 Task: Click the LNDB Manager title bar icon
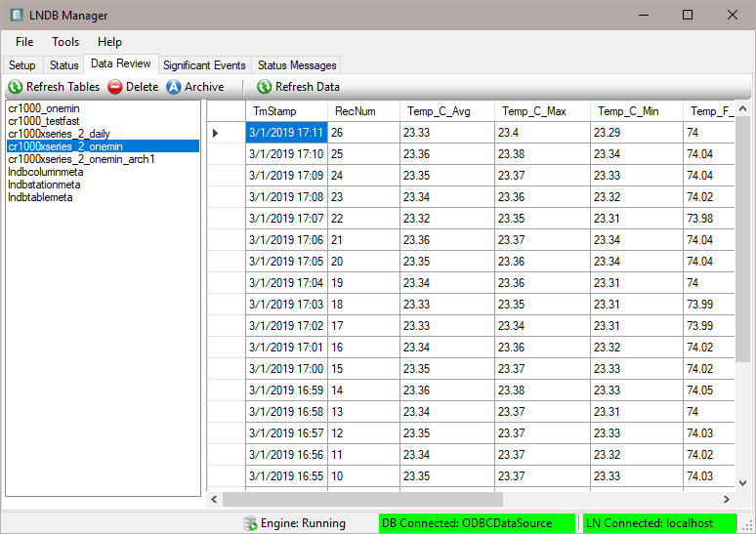point(17,15)
